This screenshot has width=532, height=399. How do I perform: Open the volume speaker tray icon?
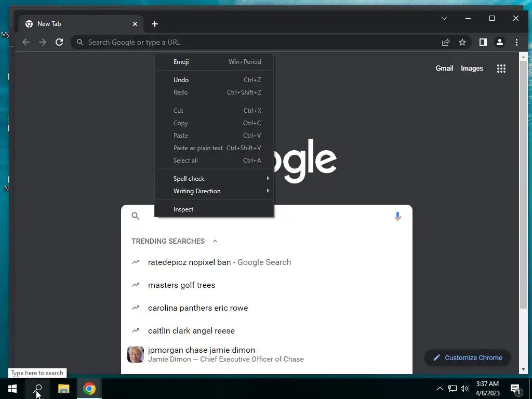point(464,389)
